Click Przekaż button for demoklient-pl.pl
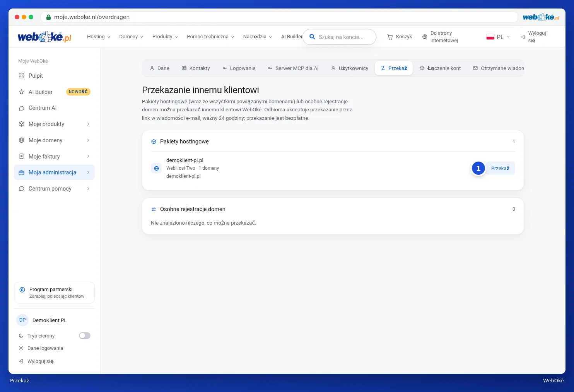This screenshot has height=392, width=574. point(500,168)
